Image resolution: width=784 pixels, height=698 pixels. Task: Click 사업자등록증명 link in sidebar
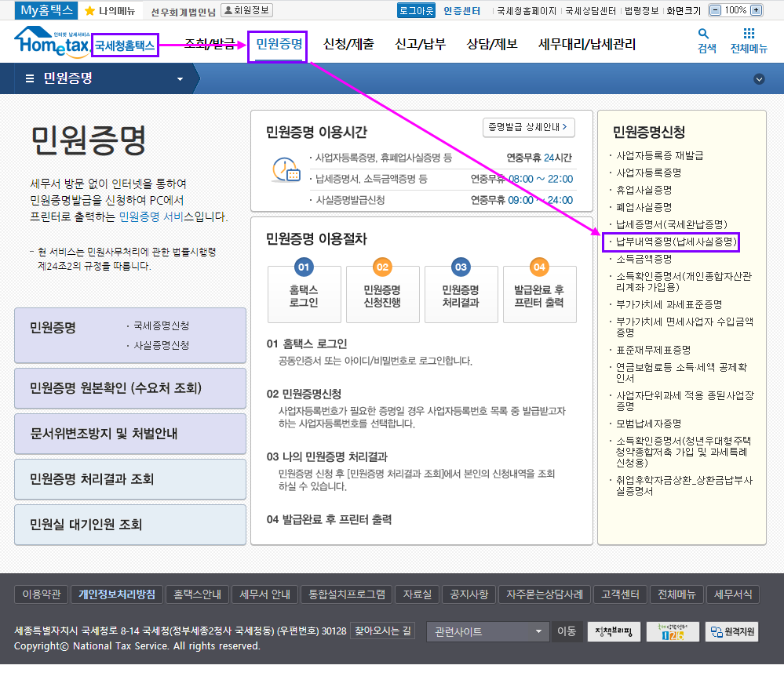[648, 173]
